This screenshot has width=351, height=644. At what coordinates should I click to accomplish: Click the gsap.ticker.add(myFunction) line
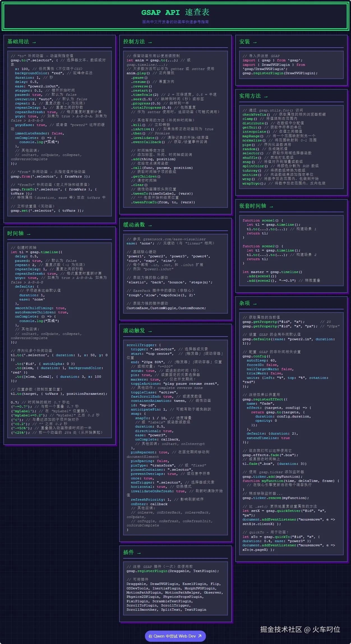click(x=273, y=477)
